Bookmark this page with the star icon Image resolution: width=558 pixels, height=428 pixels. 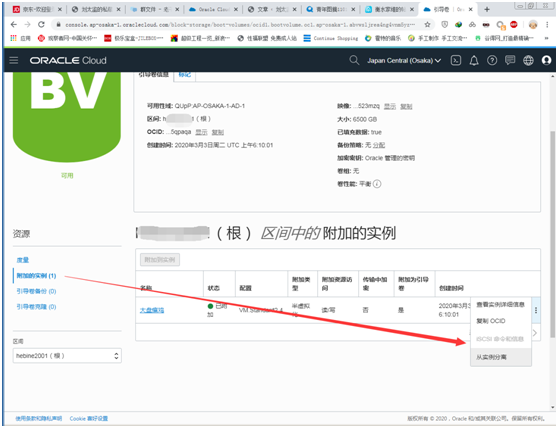click(x=427, y=25)
